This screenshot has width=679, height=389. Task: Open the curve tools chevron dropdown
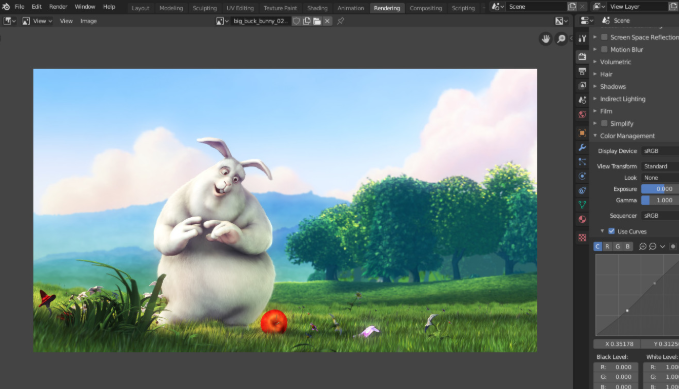tap(663, 246)
